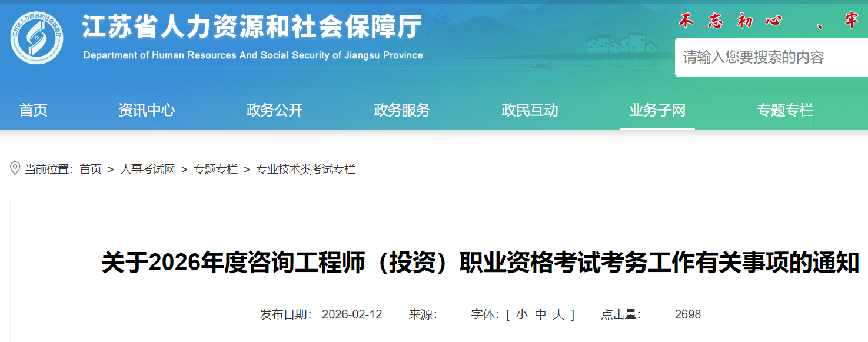Viewport: 868px width, 342px height.
Task: Set the article font size to 小
Action: 521,315
